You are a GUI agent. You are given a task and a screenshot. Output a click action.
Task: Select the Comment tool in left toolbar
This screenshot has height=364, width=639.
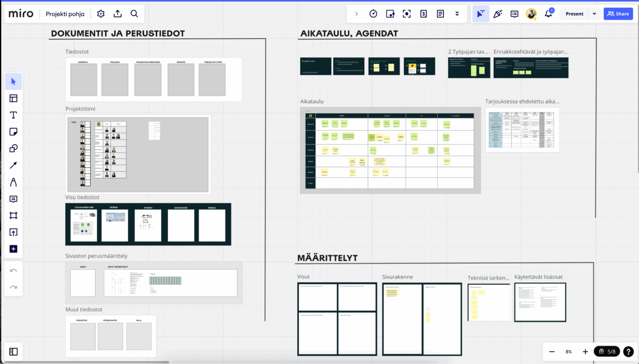click(13, 199)
